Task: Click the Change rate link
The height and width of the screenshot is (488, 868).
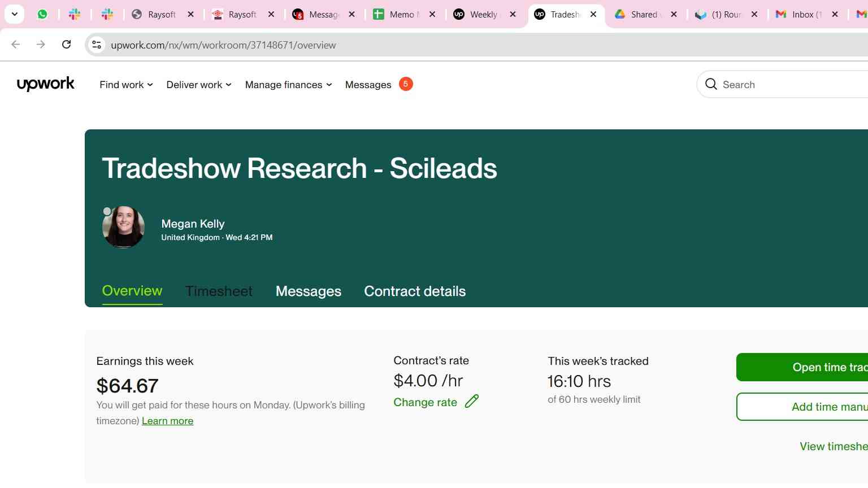Action: tap(425, 402)
